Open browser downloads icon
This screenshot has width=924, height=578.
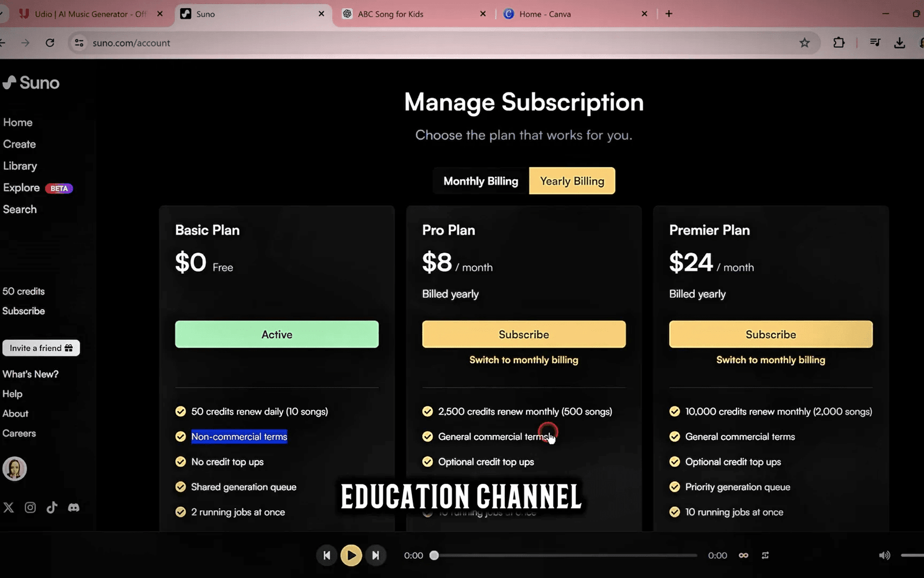click(x=899, y=43)
